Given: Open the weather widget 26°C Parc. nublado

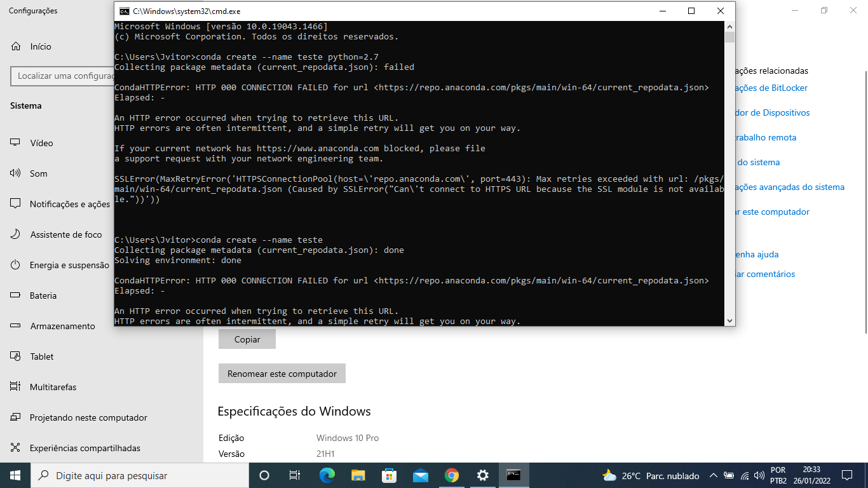Looking at the screenshot, I should tap(651, 475).
